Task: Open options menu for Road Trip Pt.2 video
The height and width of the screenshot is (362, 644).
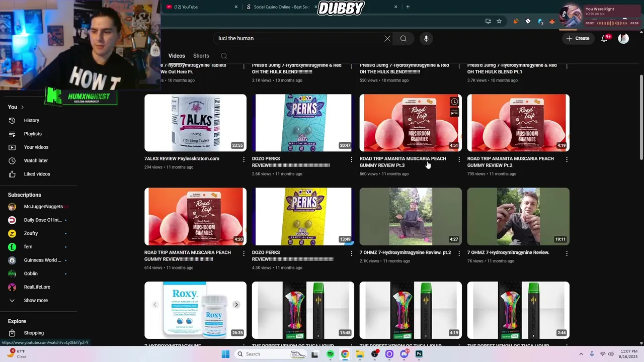Action: tap(567, 159)
